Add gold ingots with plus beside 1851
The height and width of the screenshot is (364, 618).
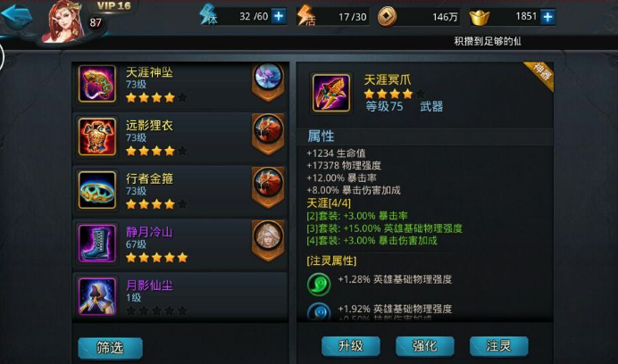coord(547,17)
